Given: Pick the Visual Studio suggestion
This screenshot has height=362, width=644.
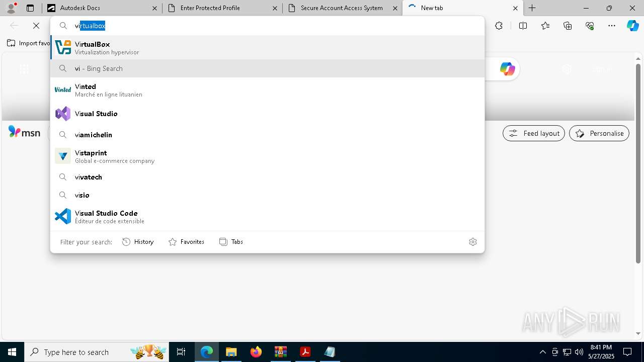Looking at the screenshot, I should (x=267, y=114).
